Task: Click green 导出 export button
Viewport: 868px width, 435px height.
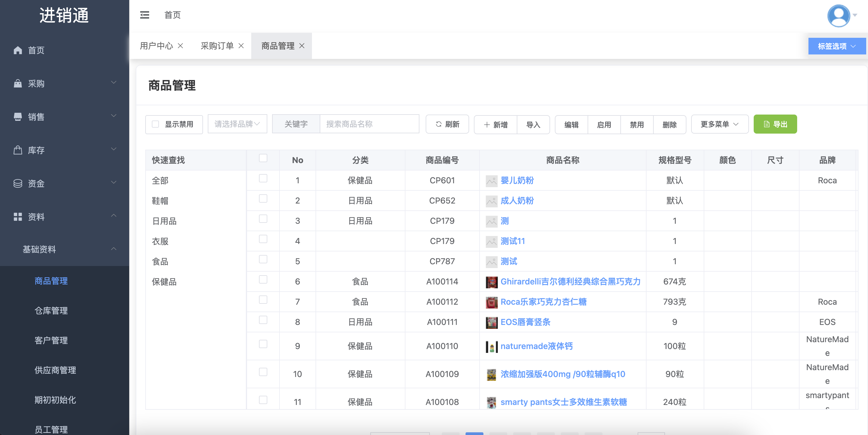Action: click(x=775, y=124)
